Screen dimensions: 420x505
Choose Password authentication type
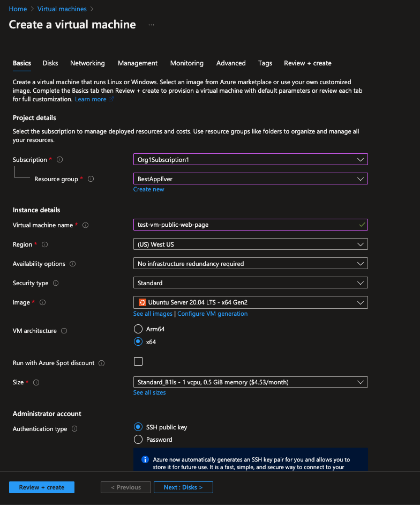point(138,439)
